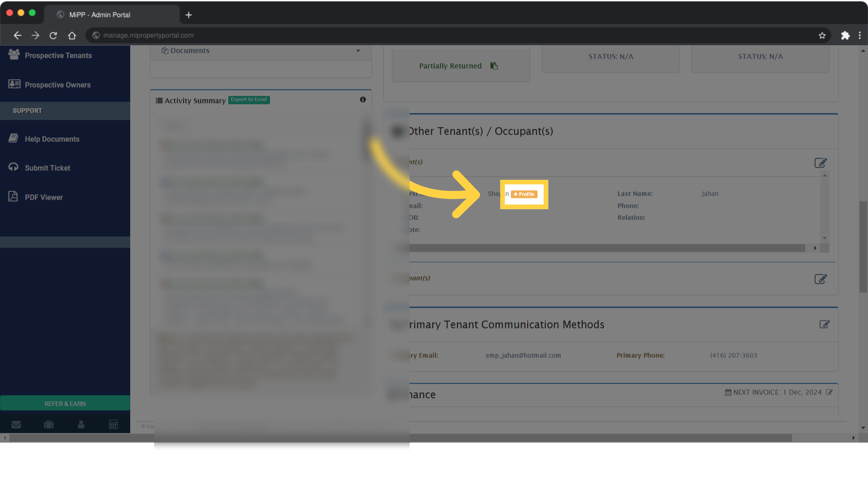
Task: Go back in browser
Action: coord(17,35)
